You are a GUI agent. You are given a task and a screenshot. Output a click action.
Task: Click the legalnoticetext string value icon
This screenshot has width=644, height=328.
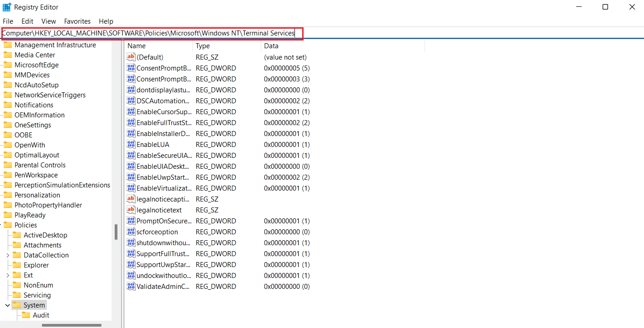[x=131, y=210]
